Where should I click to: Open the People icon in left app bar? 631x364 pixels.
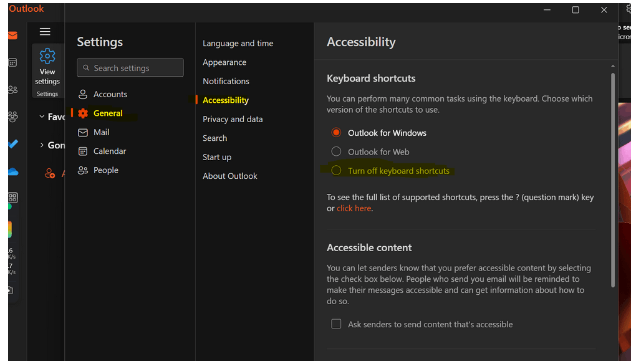pyautogui.click(x=13, y=89)
